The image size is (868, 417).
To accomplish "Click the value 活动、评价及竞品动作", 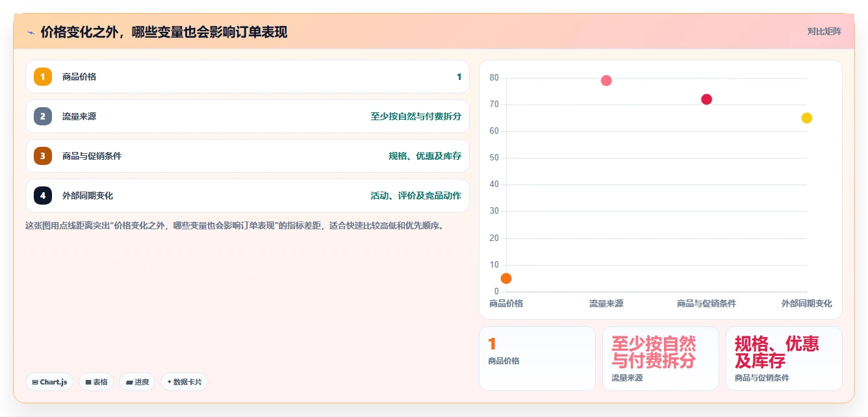I will [x=416, y=196].
